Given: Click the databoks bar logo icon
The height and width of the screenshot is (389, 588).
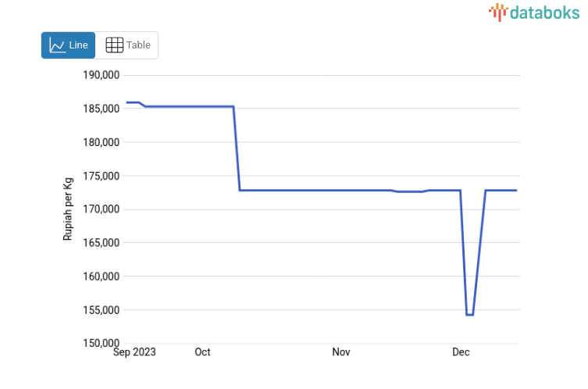Looking at the screenshot, I should (498, 12).
